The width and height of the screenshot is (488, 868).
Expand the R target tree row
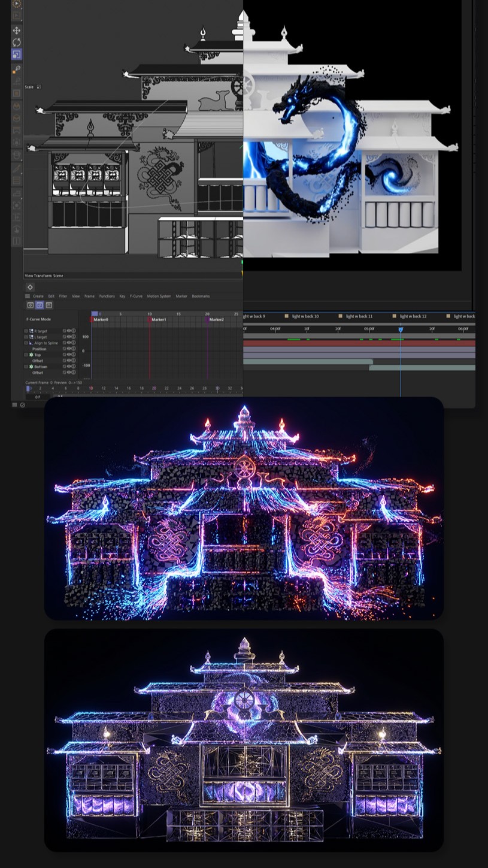pos(26,331)
